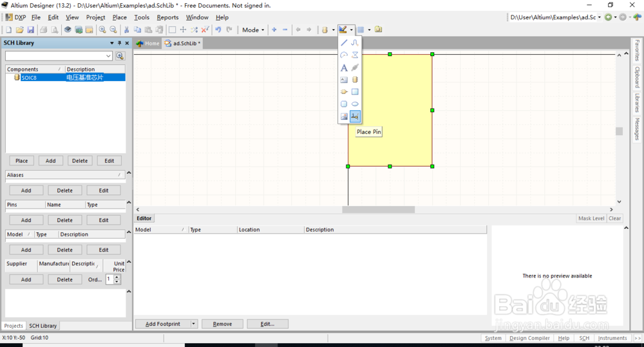Click the Model Manager toolbar icon
This screenshot has width=644, height=347.
click(378, 30)
